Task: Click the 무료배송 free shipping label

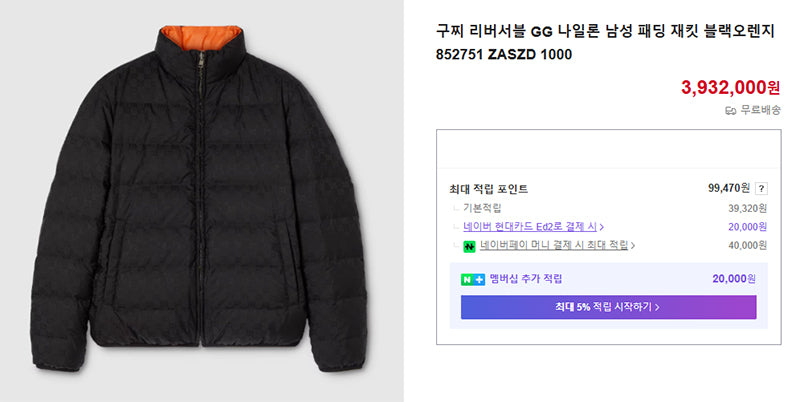Action: pos(760,110)
